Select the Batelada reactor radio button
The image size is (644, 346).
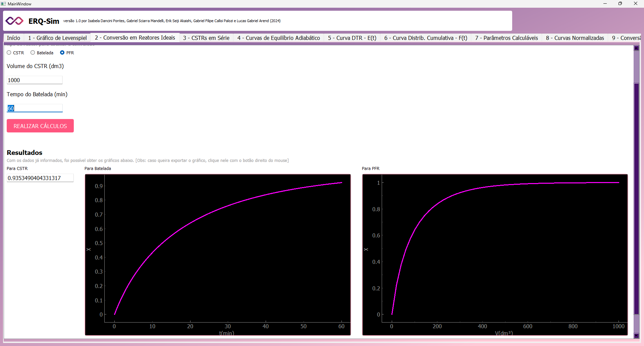33,53
